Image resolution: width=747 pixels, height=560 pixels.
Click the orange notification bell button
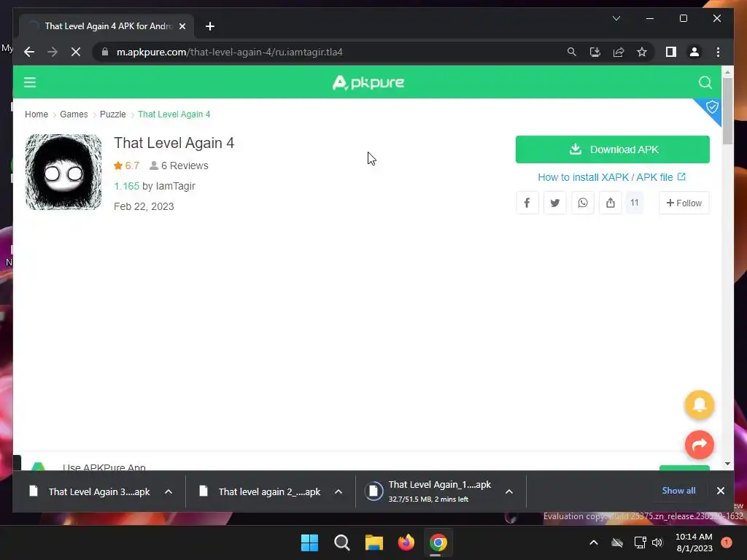click(699, 405)
